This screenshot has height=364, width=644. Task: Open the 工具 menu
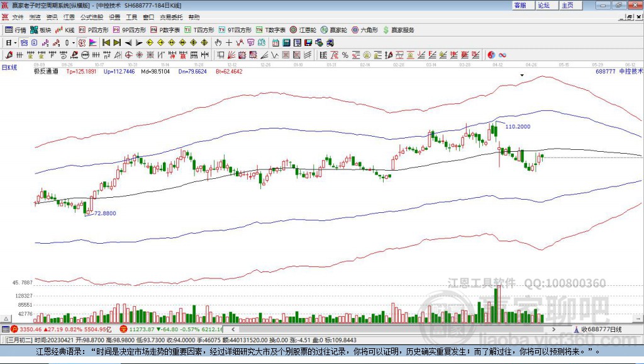[131, 17]
